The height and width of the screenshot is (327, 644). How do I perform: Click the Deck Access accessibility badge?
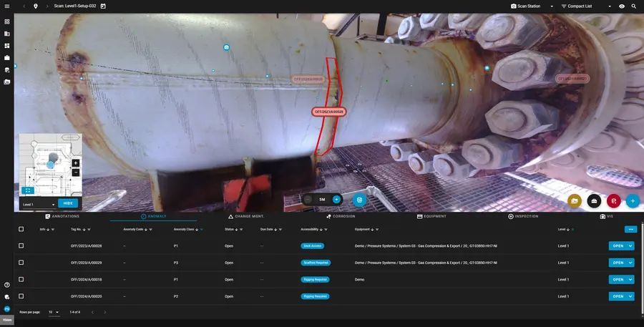pyautogui.click(x=313, y=245)
